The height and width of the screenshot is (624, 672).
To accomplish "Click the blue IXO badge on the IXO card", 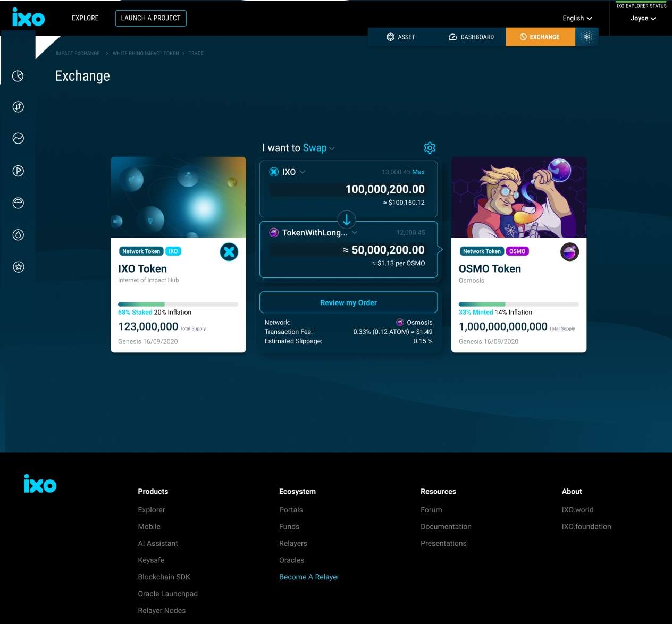I will pos(173,251).
